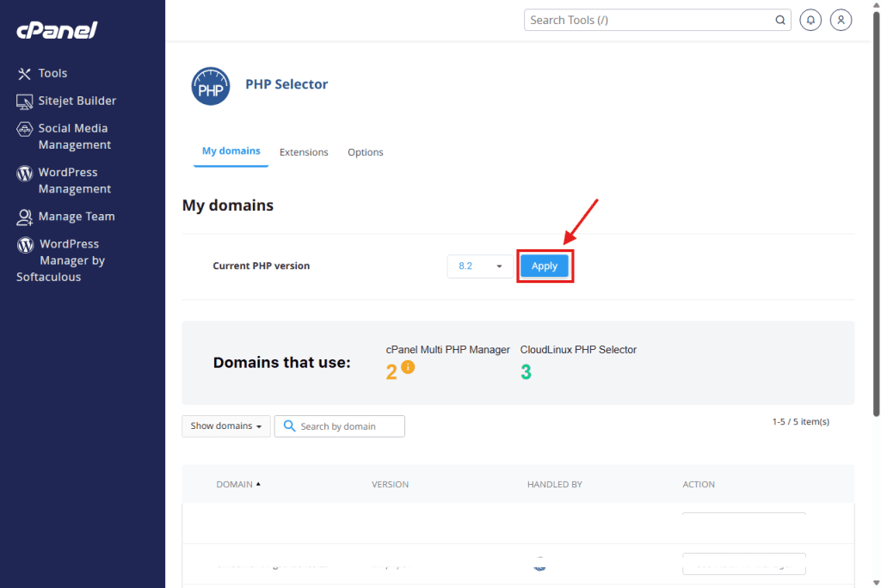Expand the Show domains dropdown
The width and height of the screenshot is (881, 588).
tap(226, 426)
